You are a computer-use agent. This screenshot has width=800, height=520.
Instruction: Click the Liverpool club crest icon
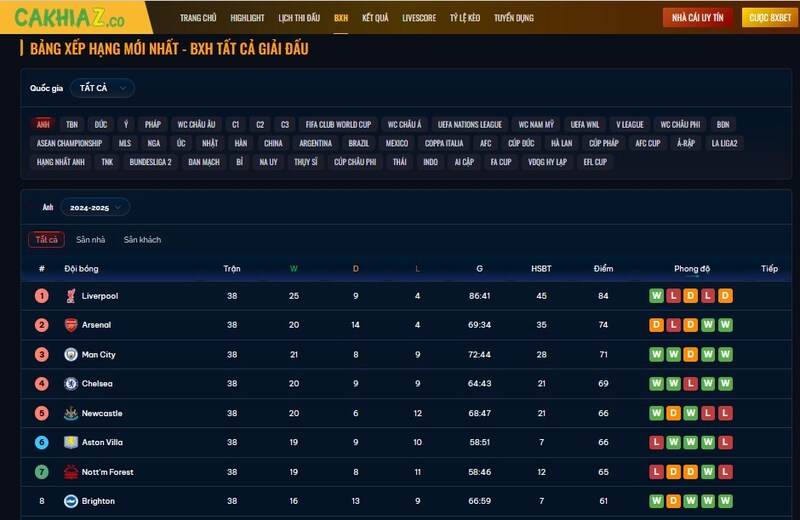pos(70,296)
